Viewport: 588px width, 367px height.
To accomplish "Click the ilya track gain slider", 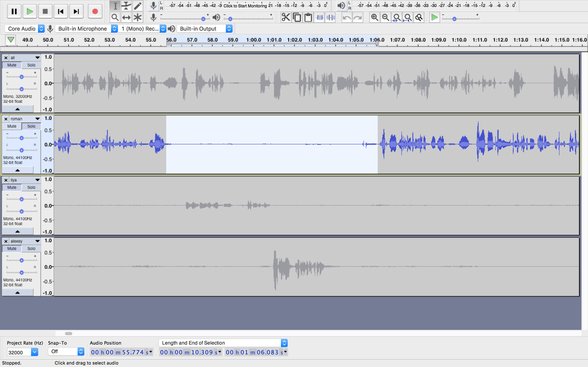I will (22, 199).
